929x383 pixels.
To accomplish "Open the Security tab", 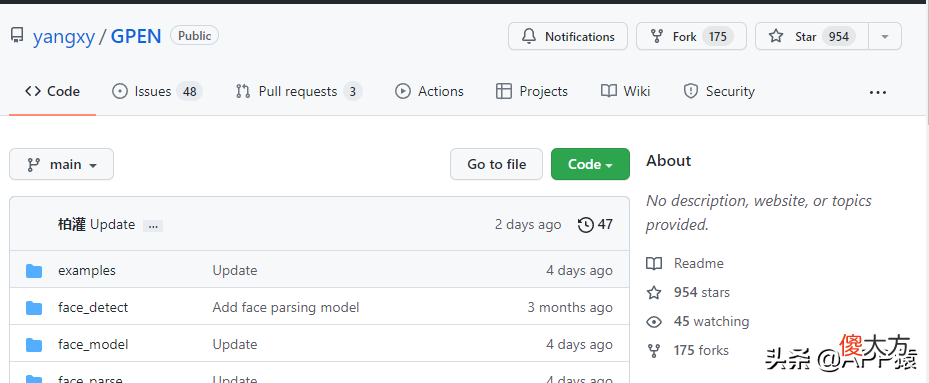I will [719, 91].
